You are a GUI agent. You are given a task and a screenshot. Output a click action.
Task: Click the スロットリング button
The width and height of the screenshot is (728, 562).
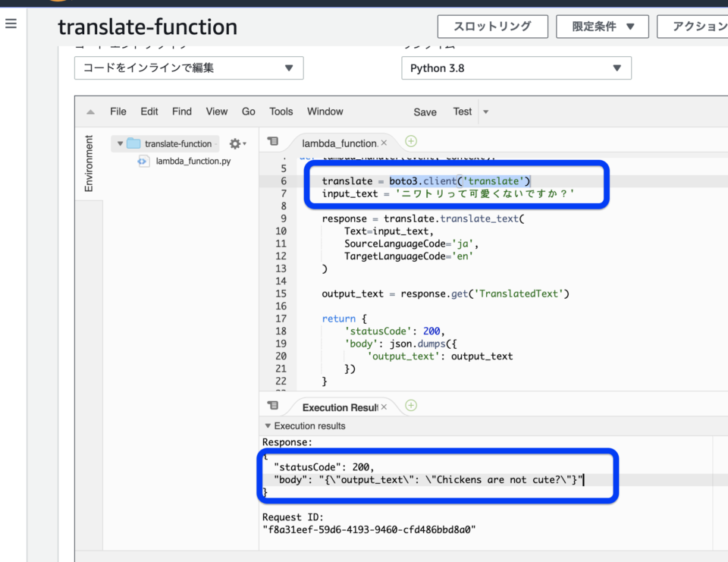pos(493,27)
